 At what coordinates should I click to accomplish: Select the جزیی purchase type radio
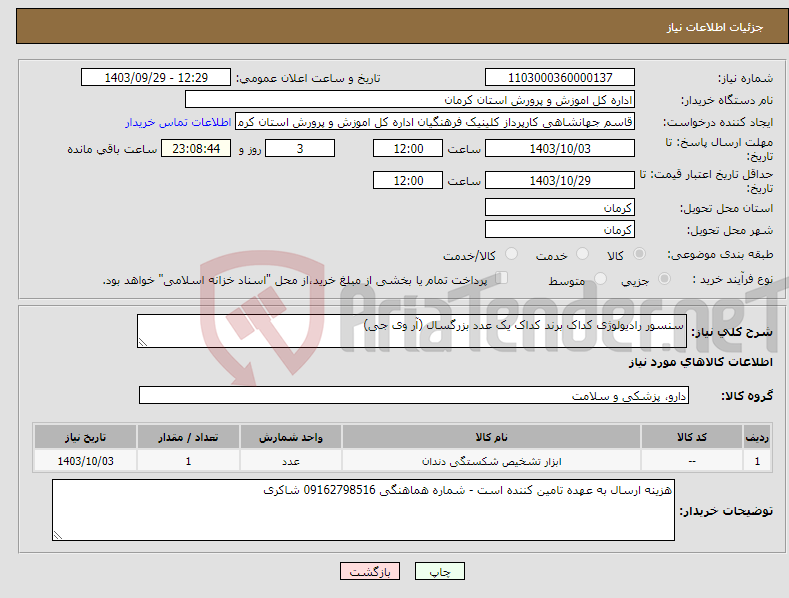click(664, 278)
